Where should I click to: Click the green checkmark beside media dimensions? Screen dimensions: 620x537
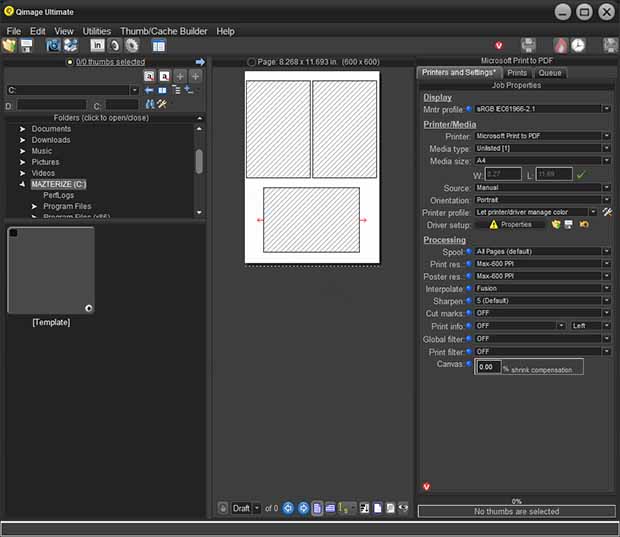[581, 174]
